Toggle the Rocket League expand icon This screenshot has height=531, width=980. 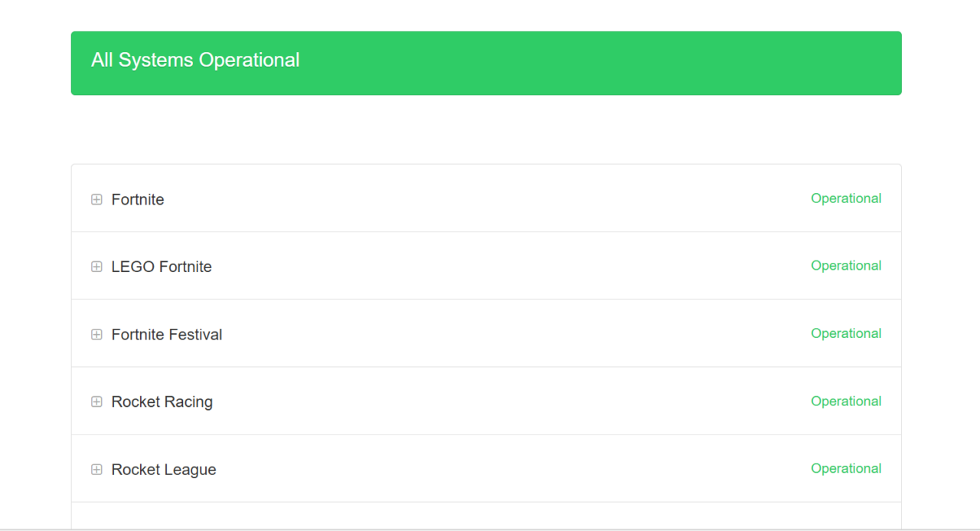(96, 470)
